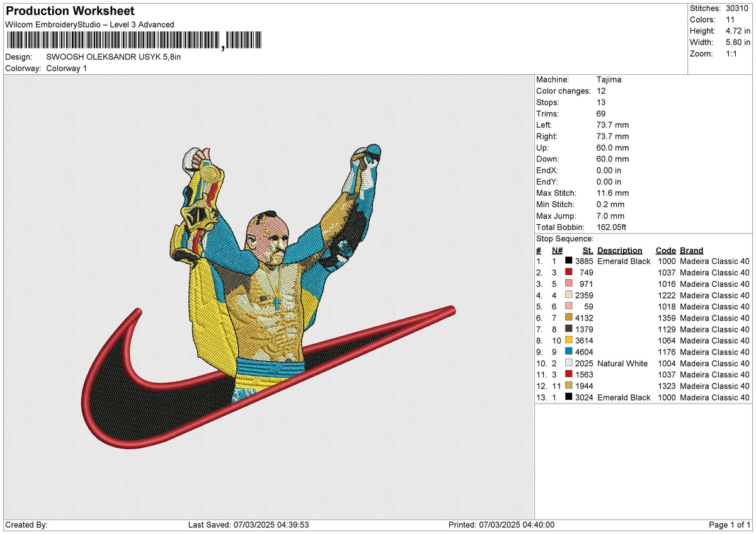Viewport: 756px width, 534px height.
Task: Click the barcode under the worksheet title
Action: pos(133,42)
